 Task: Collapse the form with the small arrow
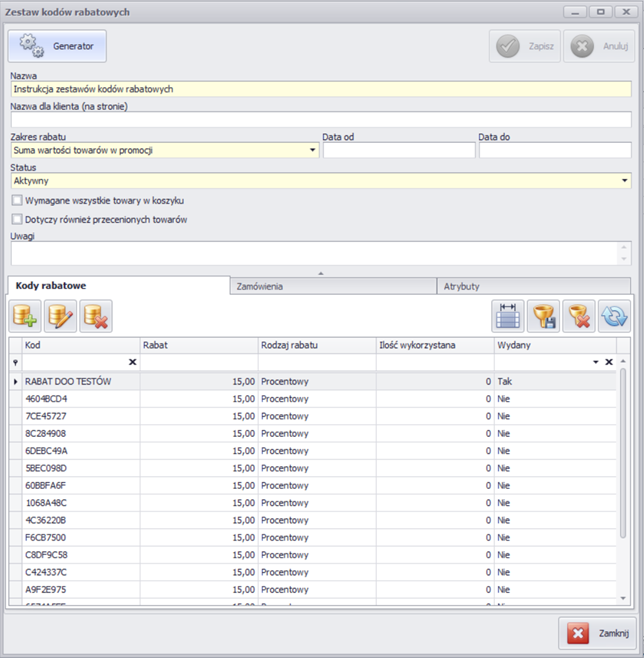pyautogui.click(x=321, y=273)
